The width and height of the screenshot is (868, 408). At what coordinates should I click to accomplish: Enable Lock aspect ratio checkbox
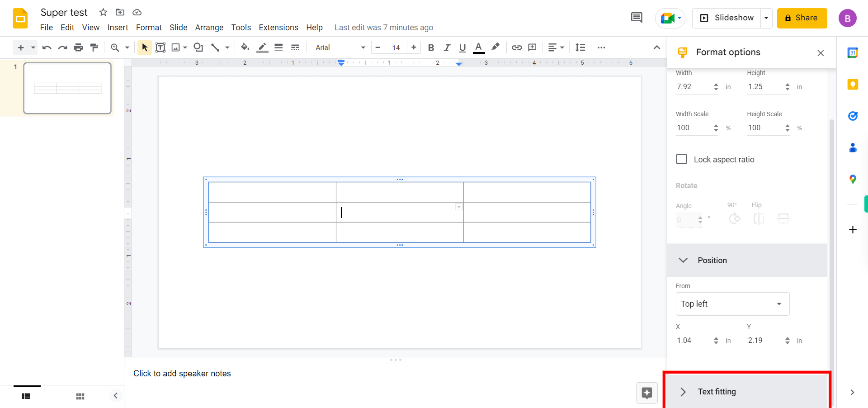[681, 159]
